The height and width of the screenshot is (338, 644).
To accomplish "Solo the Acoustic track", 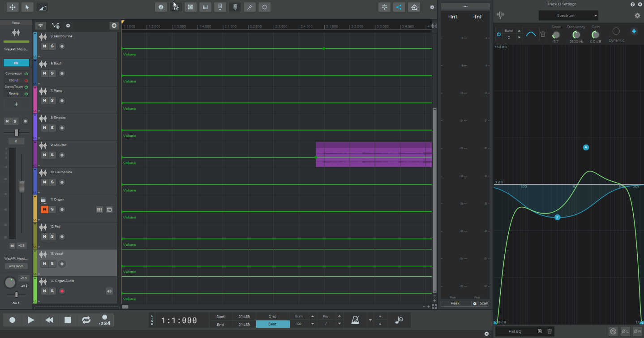I will [52, 155].
